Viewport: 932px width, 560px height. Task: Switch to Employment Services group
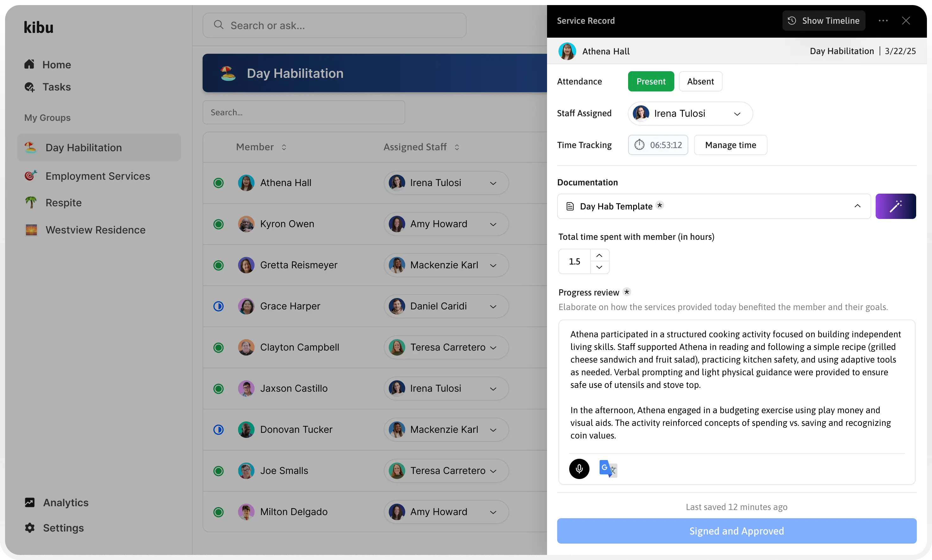pyautogui.click(x=98, y=176)
